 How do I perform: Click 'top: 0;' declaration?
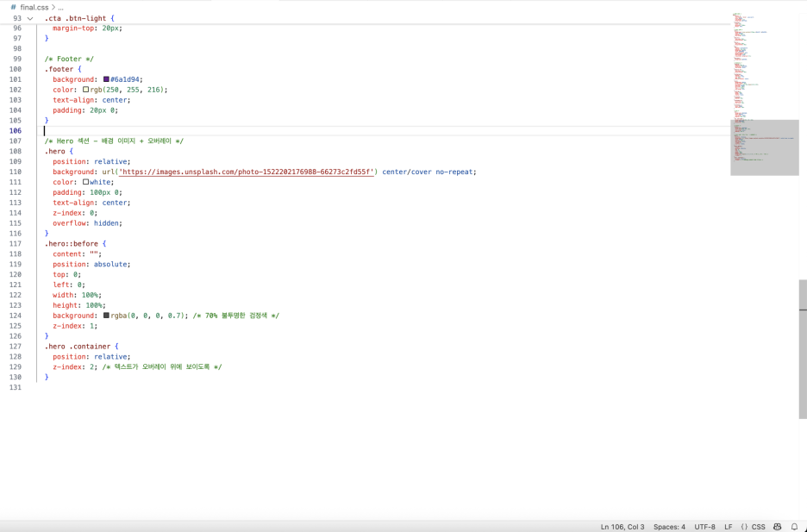pyautogui.click(x=67, y=274)
